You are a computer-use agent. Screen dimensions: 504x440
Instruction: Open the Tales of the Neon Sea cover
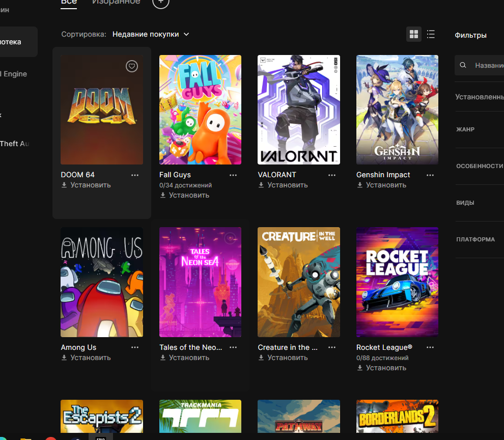click(x=200, y=282)
